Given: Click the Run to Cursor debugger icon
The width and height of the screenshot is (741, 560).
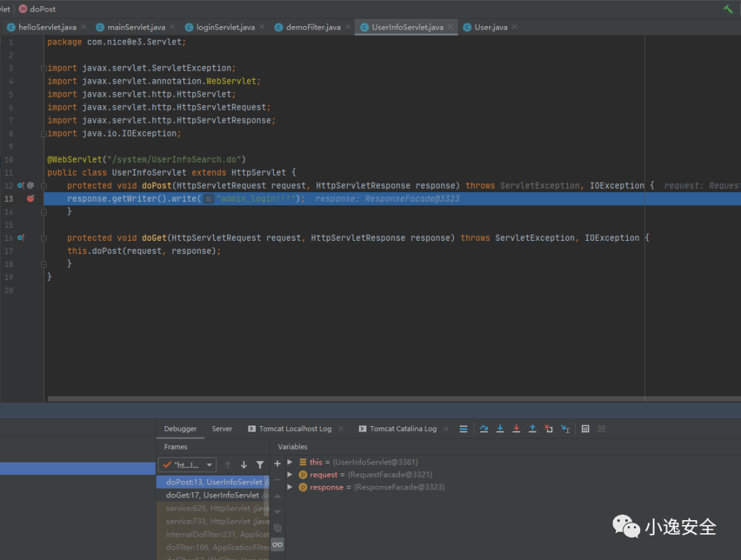Looking at the screenshot, I should 565,429.
